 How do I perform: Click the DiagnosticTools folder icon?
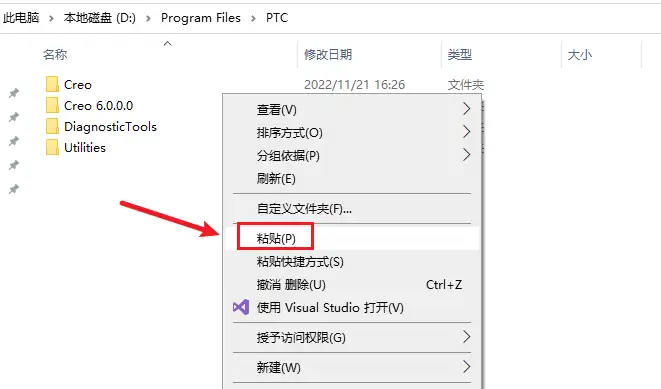coord(52,126)
